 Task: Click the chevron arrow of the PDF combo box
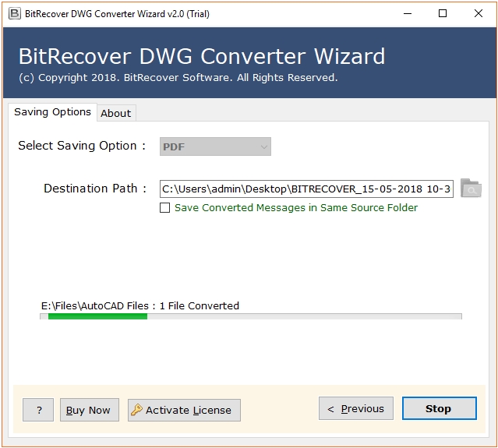pos(263,146)
